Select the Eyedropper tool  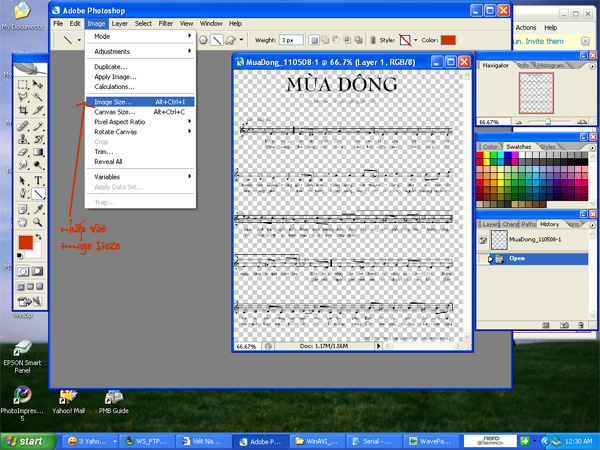coord(38,209)
